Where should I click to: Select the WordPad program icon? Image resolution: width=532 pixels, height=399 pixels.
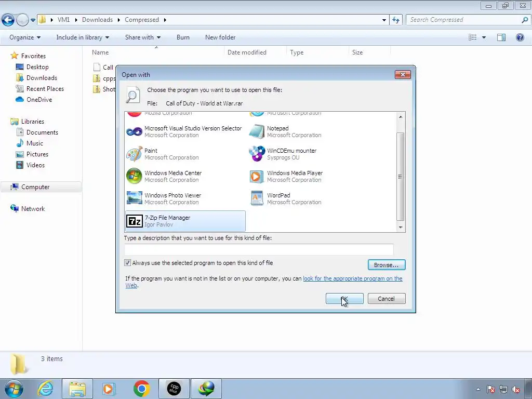(x=257, y=198)
